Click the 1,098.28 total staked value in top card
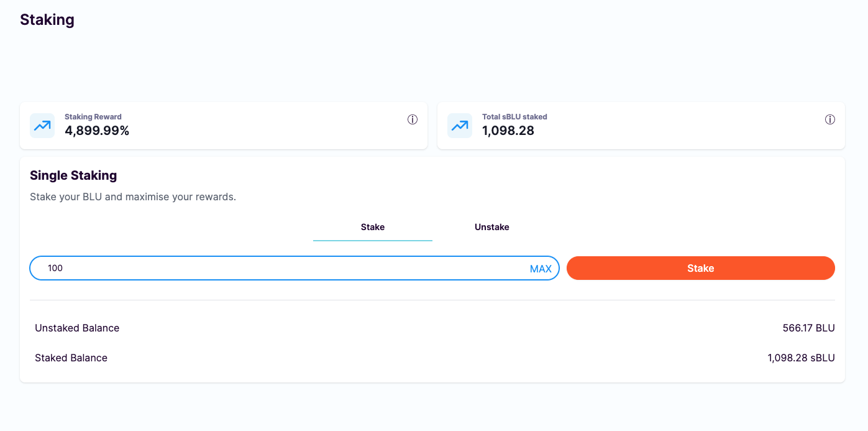The height and width of the screenshot is (431, 868). pos(508,131)
